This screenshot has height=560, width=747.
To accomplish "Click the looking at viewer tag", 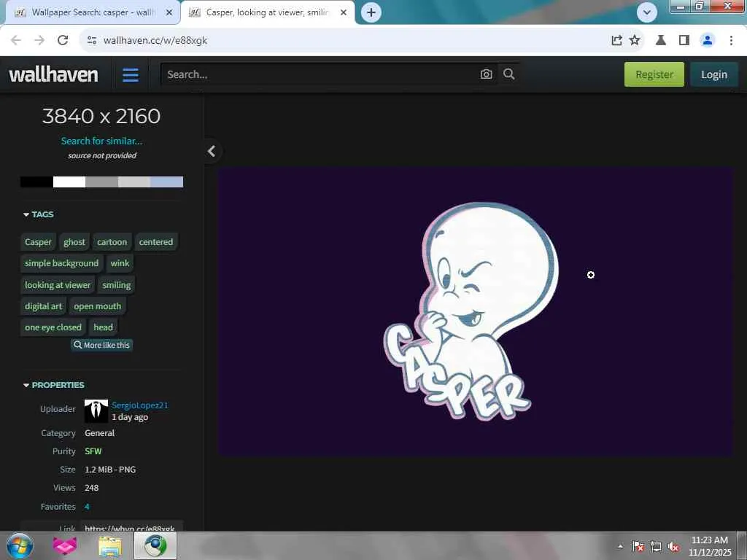I will pyautogui.click(x=58, y=285).
